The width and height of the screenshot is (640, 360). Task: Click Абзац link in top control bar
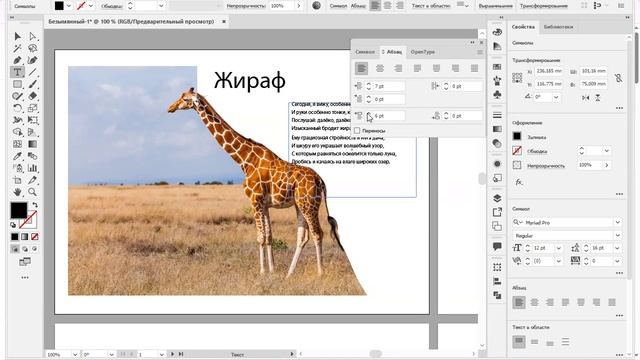[x=358, y=6]
